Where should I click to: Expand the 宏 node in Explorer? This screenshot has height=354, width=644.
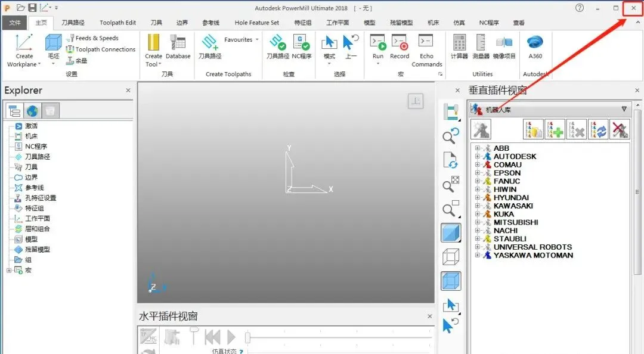[x=9, y=270]
